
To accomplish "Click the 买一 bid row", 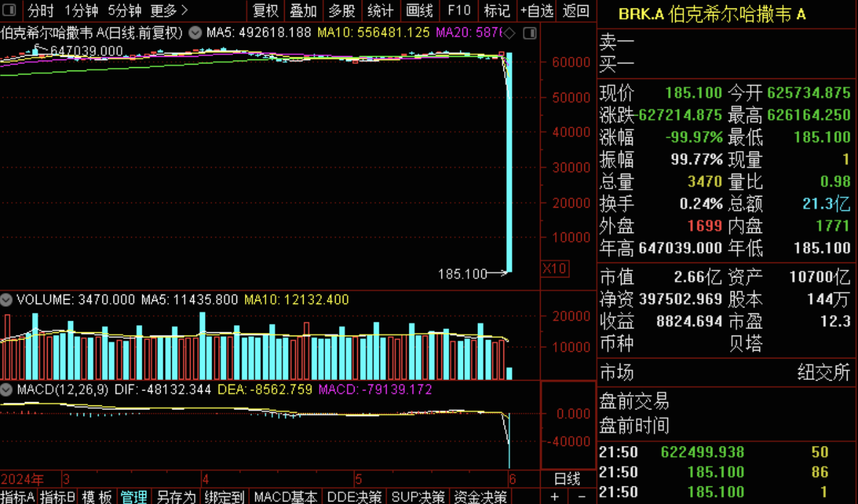I will click(x=727, y=65).
